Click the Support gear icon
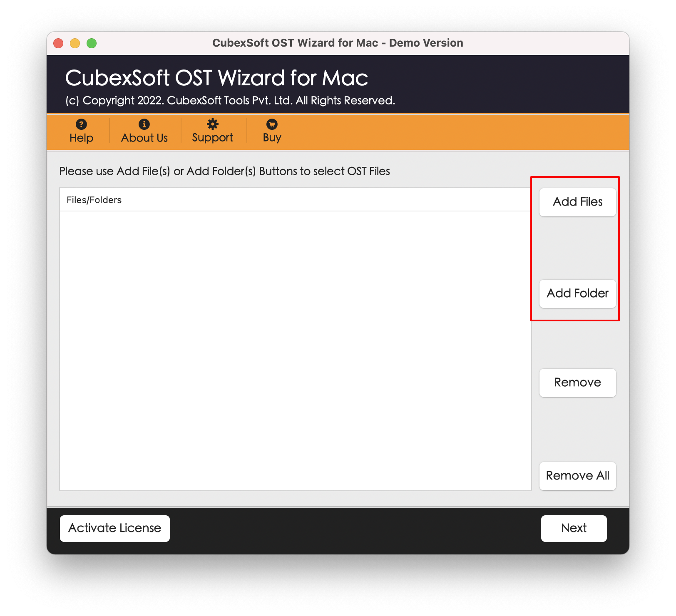Screen dimensions: 676x616 tap(212, 124)
